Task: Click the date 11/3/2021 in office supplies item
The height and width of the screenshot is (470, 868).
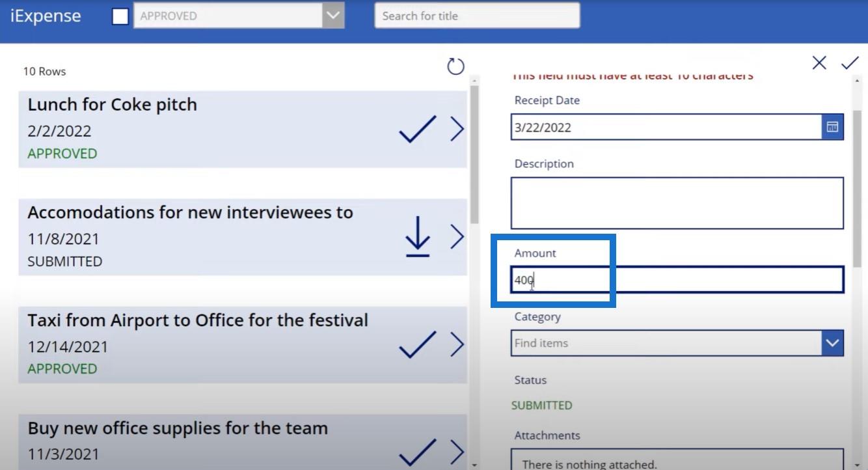Action: point(64,454)
